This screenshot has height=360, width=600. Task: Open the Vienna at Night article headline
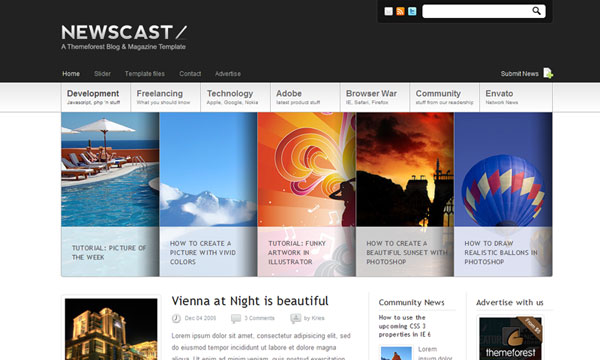(x=250, y=301)
